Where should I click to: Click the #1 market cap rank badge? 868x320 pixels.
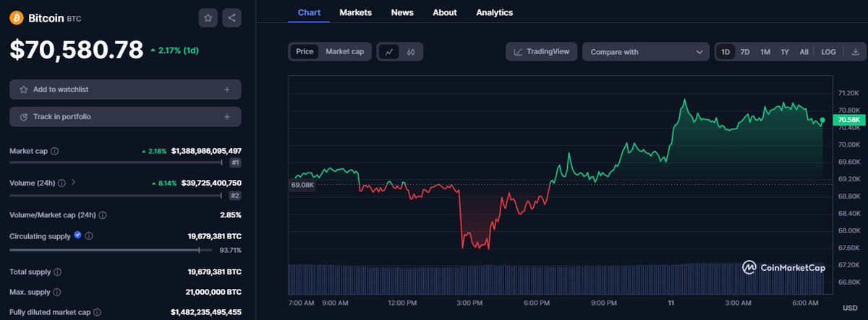point(235,163)
